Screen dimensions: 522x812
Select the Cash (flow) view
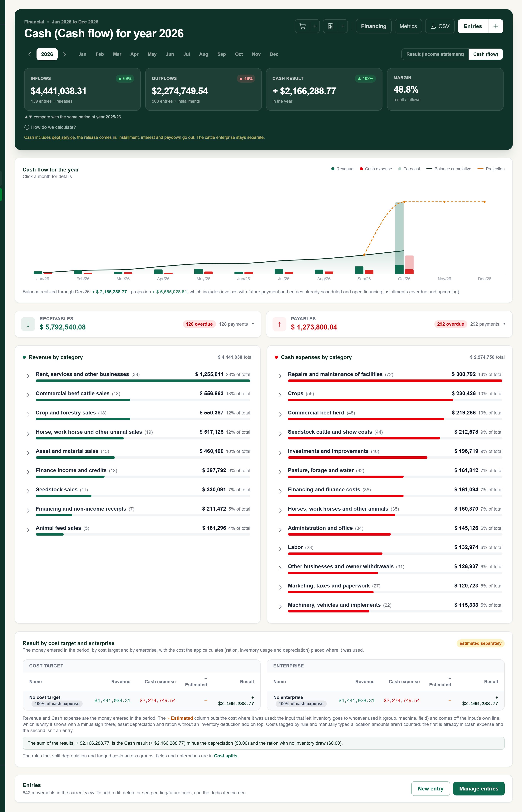(485, 54)
